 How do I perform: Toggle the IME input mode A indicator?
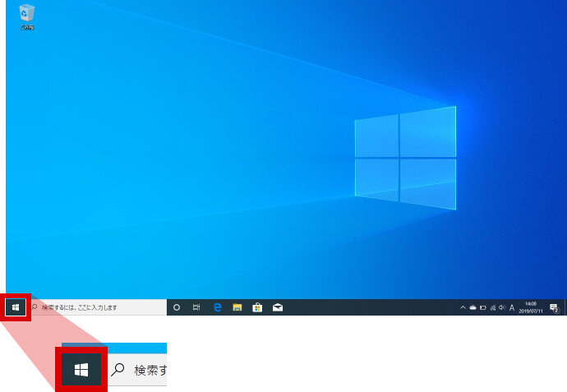tap(512, 307)
